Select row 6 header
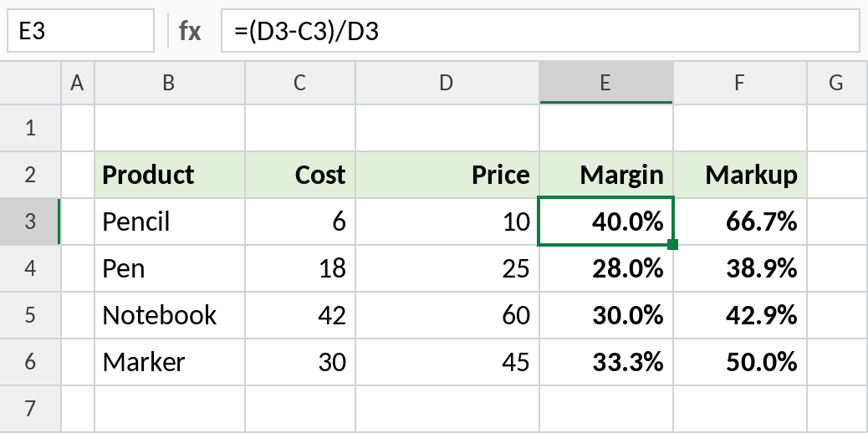 tap(30, 362)
